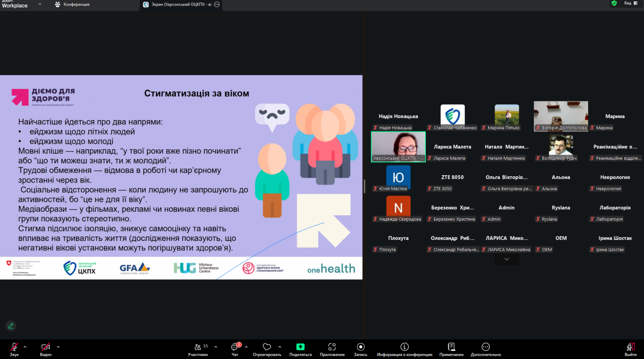Turn on camera with Видео button
Viewport: 644px width, 359px height.
pos(45,348)
